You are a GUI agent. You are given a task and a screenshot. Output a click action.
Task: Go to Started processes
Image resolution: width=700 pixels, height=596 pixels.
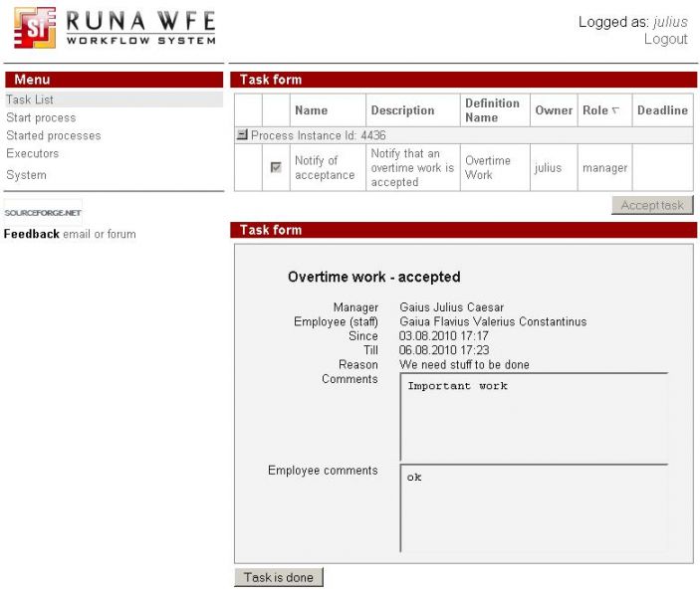pos(54,135)
